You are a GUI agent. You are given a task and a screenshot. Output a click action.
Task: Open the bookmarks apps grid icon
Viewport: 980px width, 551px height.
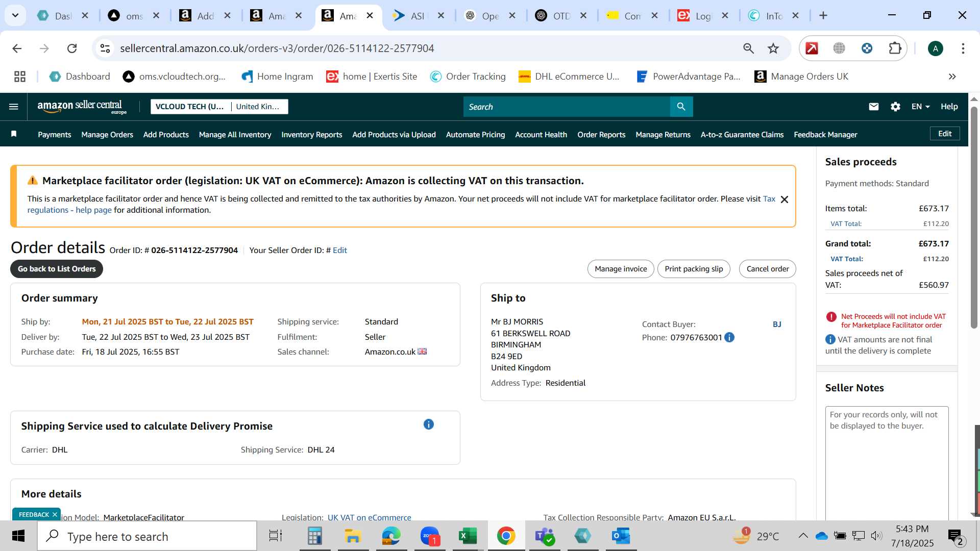point(20,77)
